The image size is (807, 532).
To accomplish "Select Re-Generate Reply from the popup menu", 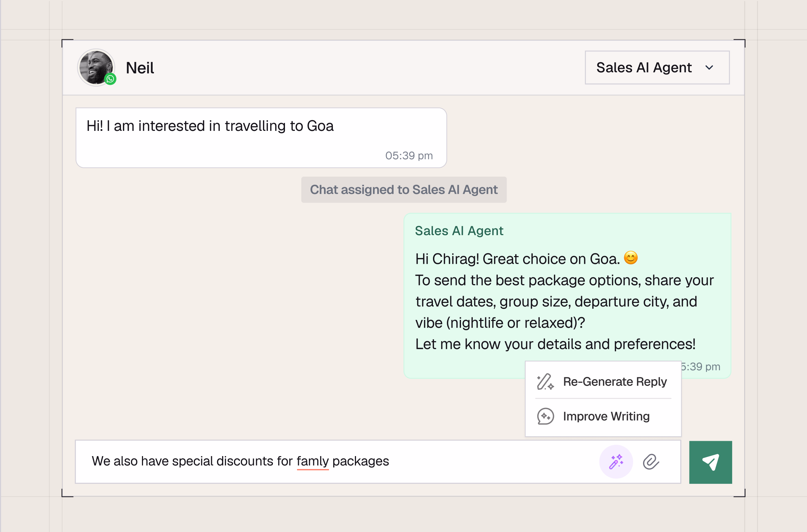I will (615, 382).
